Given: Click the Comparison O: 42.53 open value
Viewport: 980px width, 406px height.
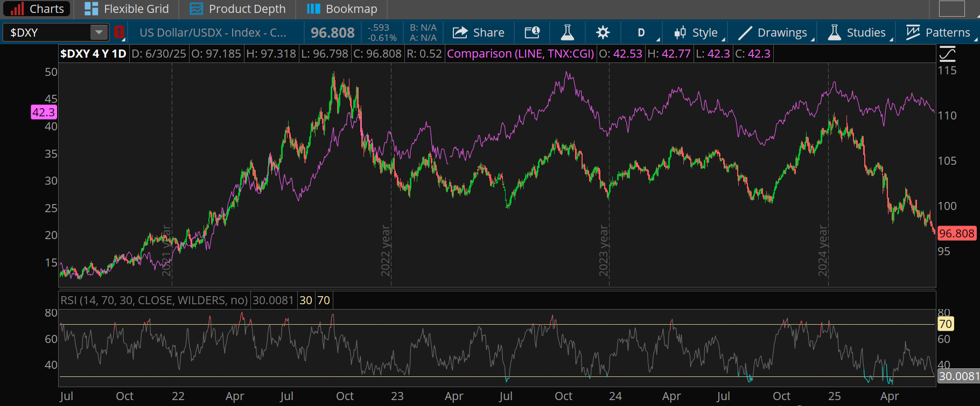Looking at the screenshot, I should coord(621,53).
